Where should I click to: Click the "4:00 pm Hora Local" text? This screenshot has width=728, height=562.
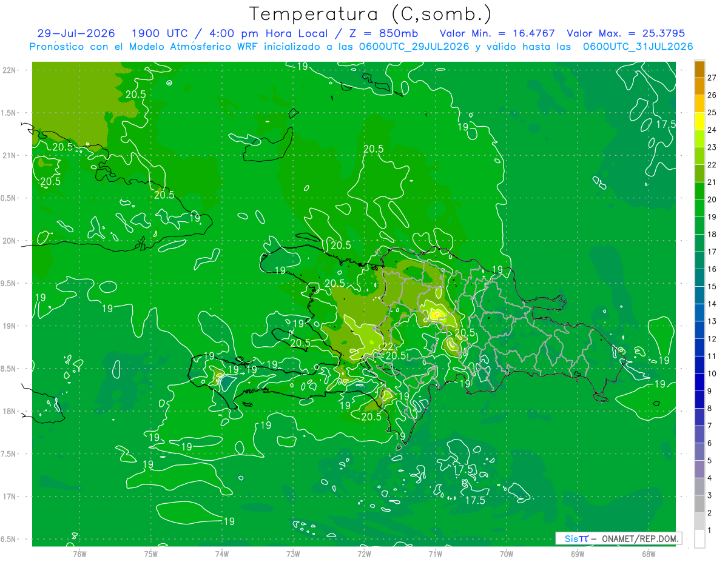point(268,33)
